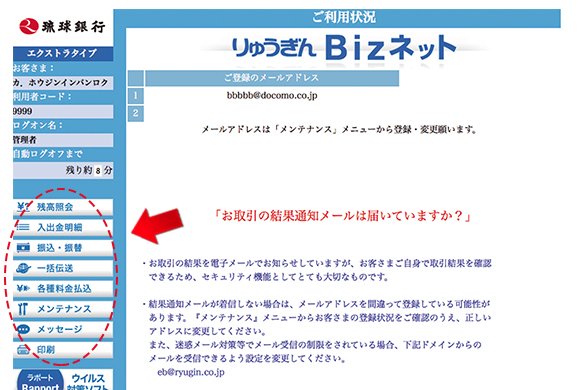Click the registered email bbbbb@docomo.co.jp

(272, 95)
